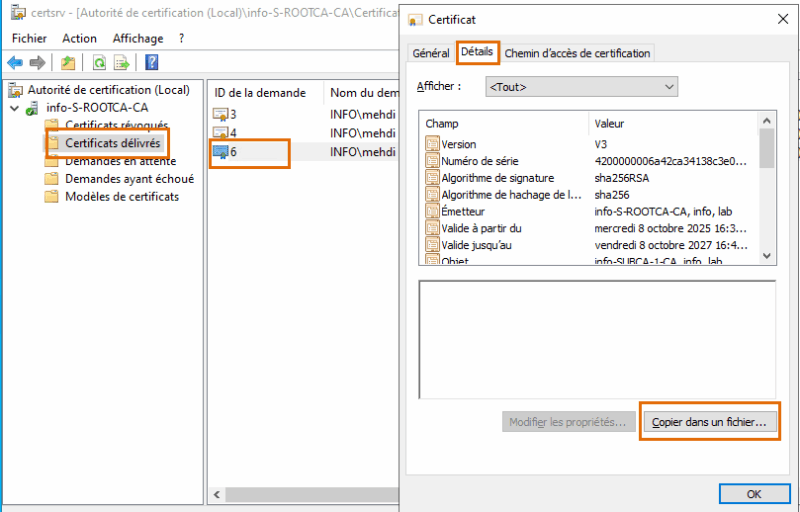Select Modèles de certificats tree item
This screenshot has height=512, width=800.
pyautogui.click(x=122, y=197)
